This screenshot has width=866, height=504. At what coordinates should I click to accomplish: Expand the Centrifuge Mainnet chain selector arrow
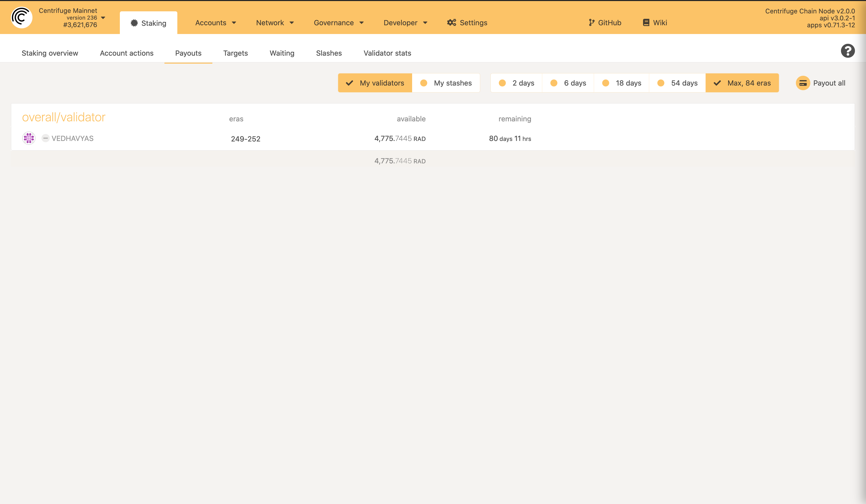click(103, 18)
